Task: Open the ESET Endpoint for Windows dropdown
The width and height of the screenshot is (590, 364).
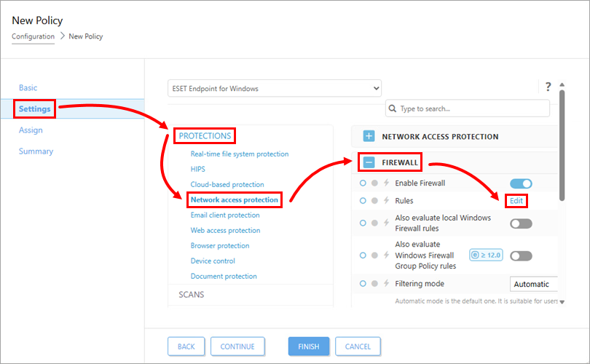Action: tap(275, 88)
